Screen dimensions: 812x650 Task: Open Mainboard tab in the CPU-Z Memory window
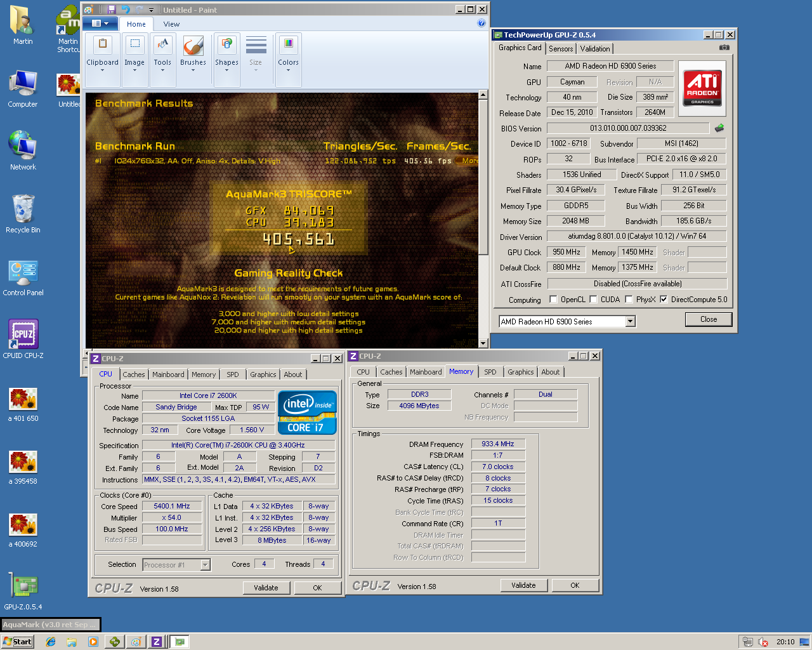coord(426,372)
